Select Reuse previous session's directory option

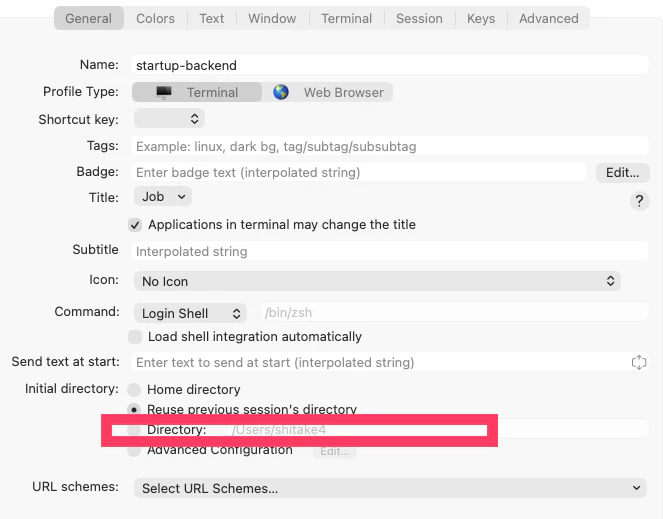coord(134,409)
